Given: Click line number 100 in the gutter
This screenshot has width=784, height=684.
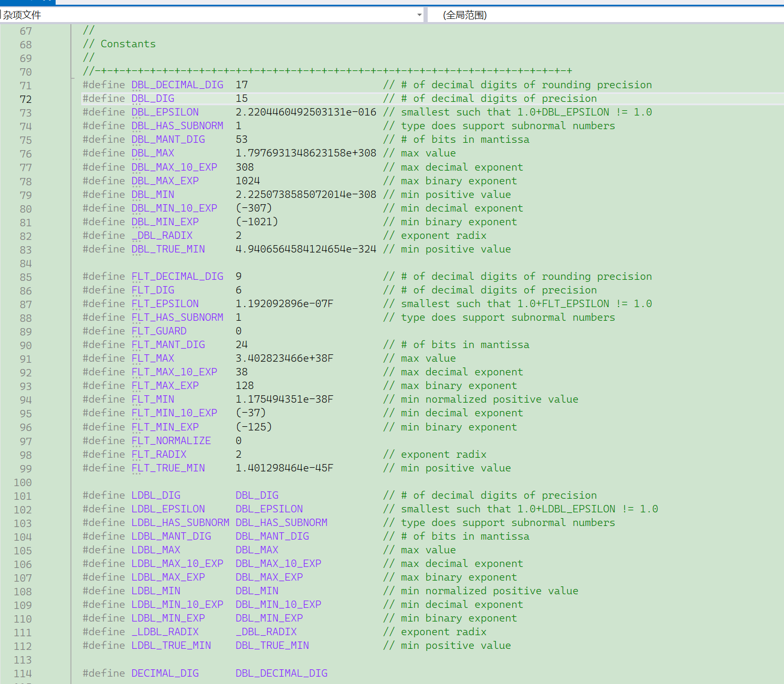Looking at the screenshot, I should point(23,482).
